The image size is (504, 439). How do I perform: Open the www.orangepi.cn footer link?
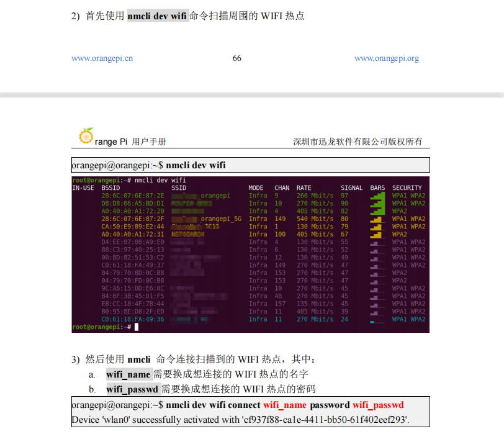102,58
